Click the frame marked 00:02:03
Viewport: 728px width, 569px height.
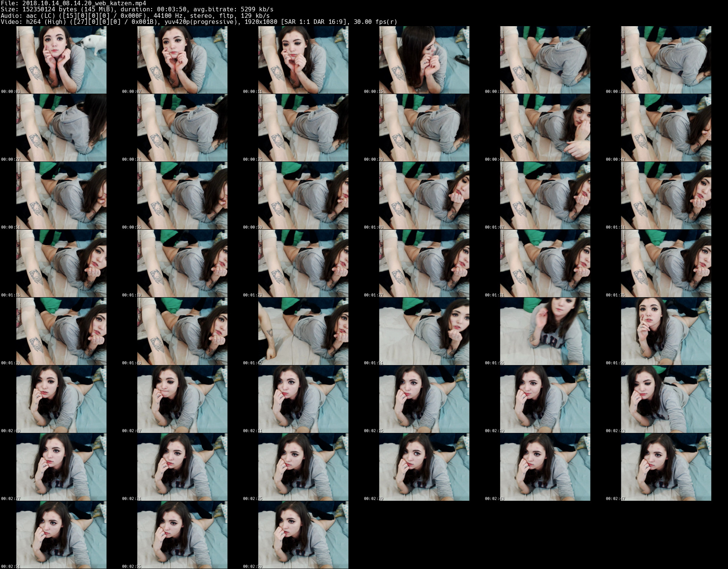coord(61,399)
